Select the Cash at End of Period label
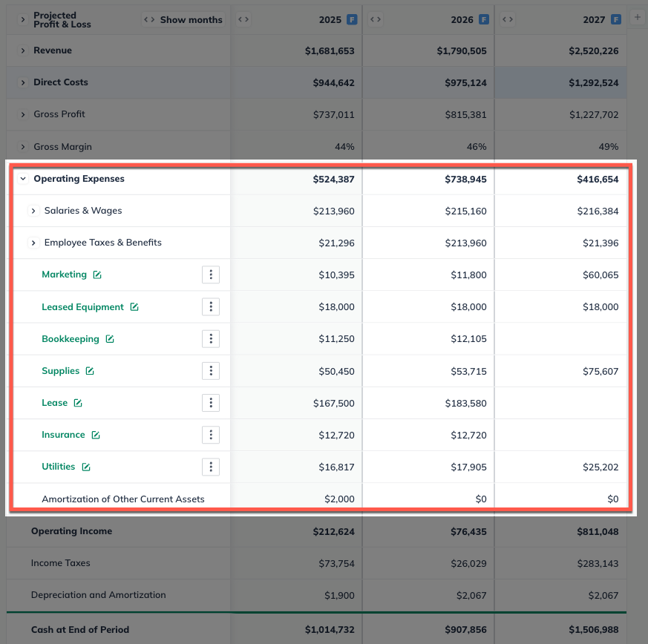648x644 pixels. 80,630
